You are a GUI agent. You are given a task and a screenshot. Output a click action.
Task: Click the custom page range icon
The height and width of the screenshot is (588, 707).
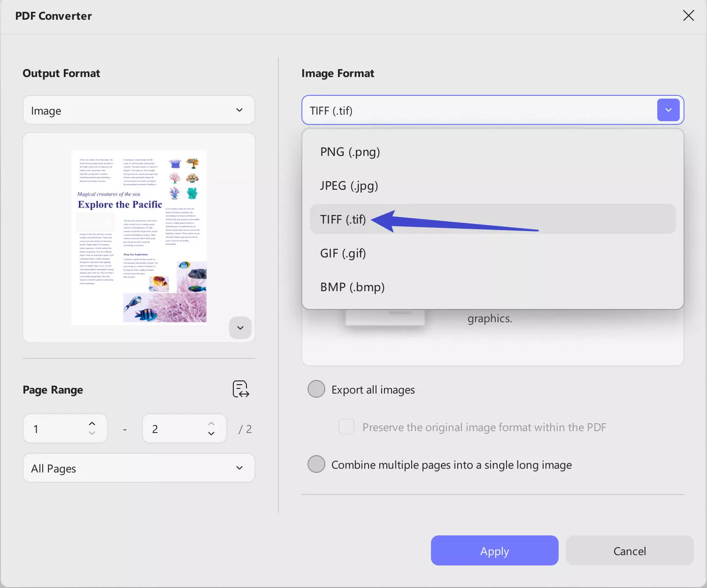240,389
